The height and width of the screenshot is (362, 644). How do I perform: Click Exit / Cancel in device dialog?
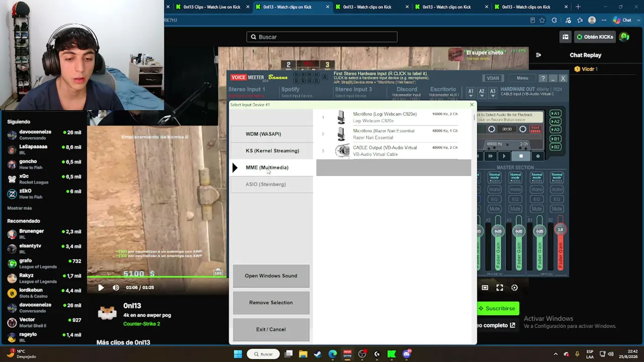coord(271,329)
